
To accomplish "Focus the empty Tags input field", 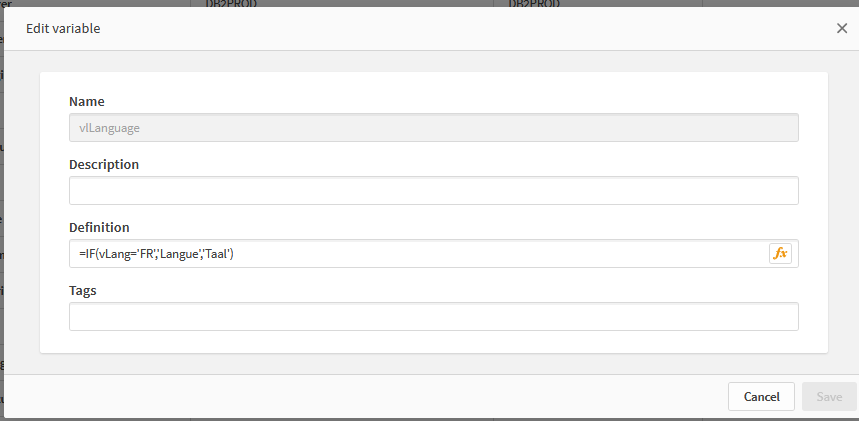I will click(433, 316).
